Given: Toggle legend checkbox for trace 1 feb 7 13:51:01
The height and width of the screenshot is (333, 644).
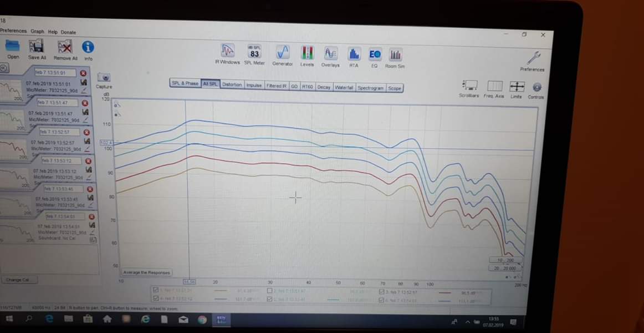Looking at the screenshot, I should (156, 291).
